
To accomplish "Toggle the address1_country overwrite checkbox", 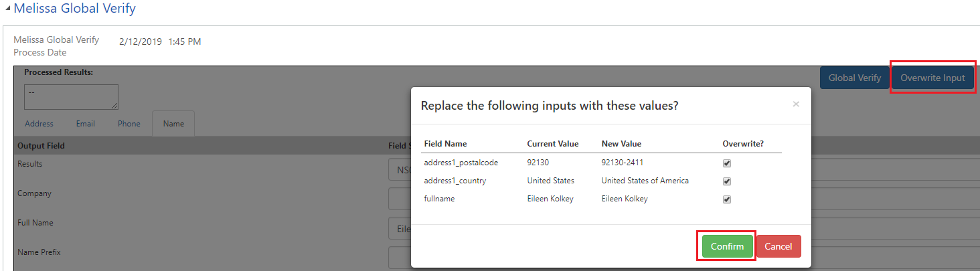I will tap(727, 181).
